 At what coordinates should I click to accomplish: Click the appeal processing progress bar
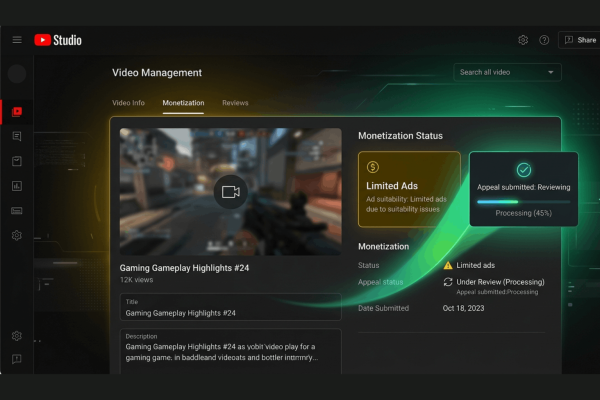pyautogui.click(x=523, y=201)
